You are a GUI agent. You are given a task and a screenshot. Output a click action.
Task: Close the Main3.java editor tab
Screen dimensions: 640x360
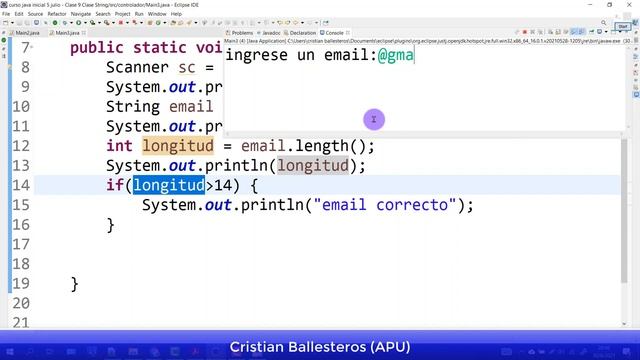[84, 33]
